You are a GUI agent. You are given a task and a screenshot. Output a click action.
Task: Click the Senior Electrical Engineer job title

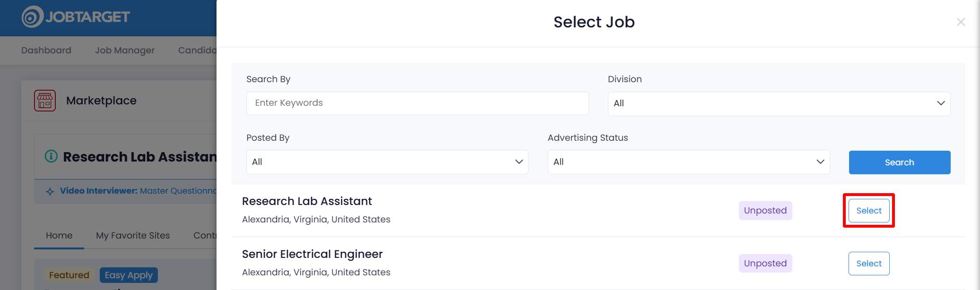[x=312, y=254]
